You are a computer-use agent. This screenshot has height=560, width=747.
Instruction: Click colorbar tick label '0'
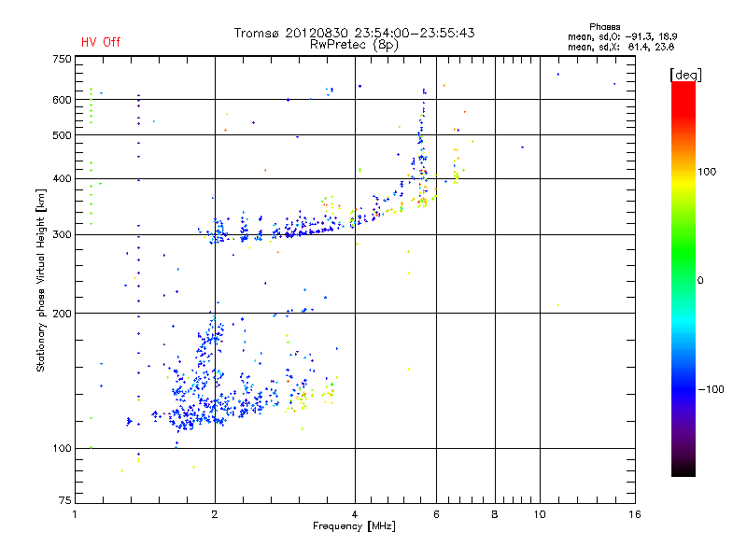click(700, 281)
